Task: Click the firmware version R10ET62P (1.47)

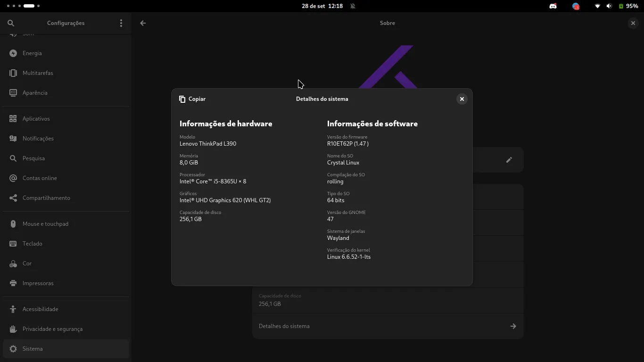Action: (348, 144)
